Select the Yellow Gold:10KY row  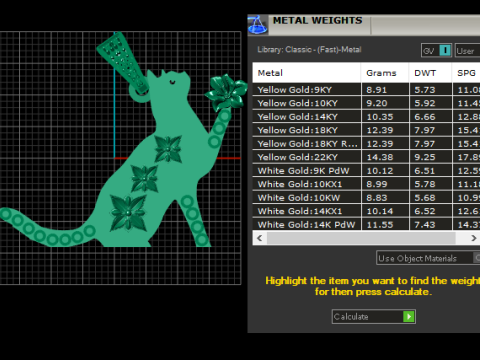click(x=366, y=103)
